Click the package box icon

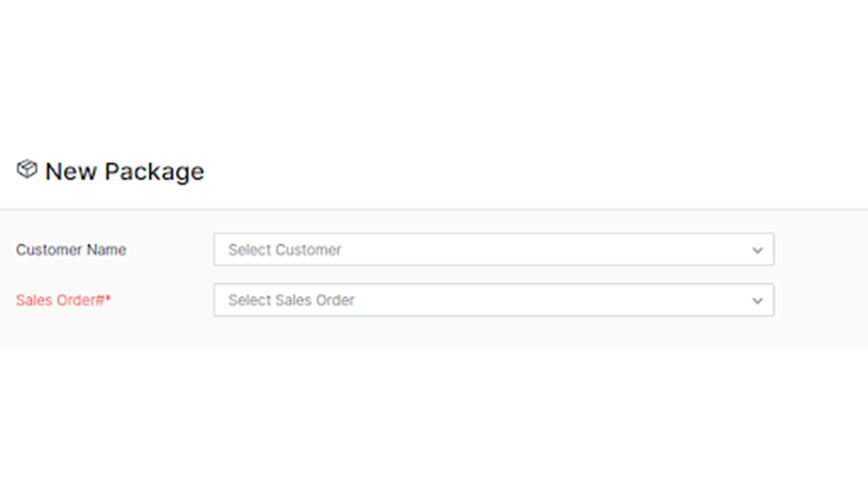[26, 169]
